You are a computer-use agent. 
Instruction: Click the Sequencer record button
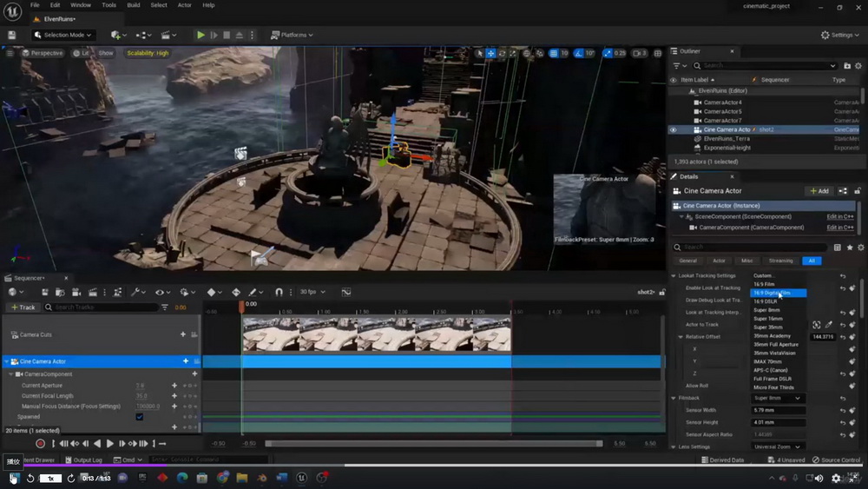40,444
